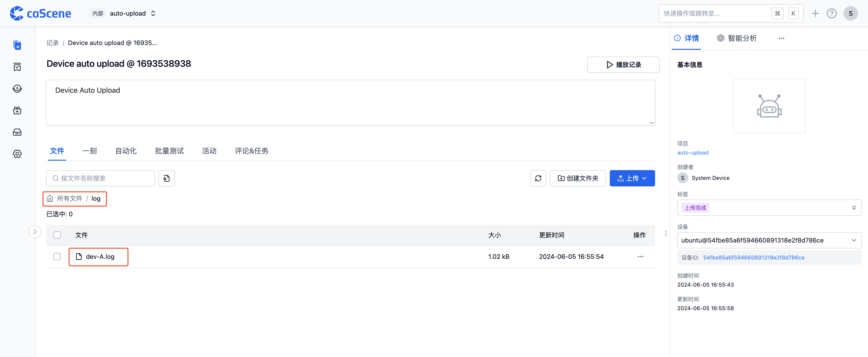Open the help question mark icon
The height and width of the screenshot is (357, 868).
832,13
